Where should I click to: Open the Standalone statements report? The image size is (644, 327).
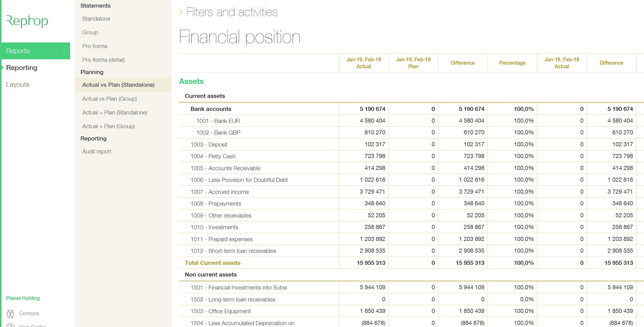pos(96,19)
